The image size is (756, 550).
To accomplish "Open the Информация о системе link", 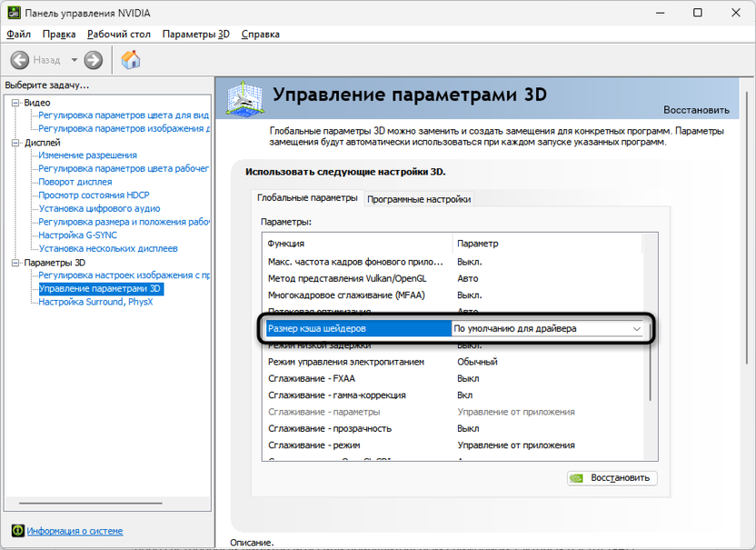I will pos(75,531).
